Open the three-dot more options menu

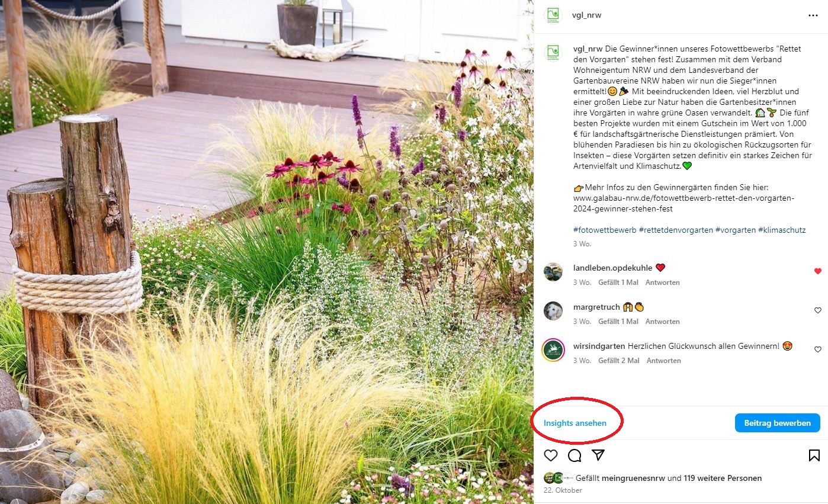pyautogui.click(x=813, y=15)
